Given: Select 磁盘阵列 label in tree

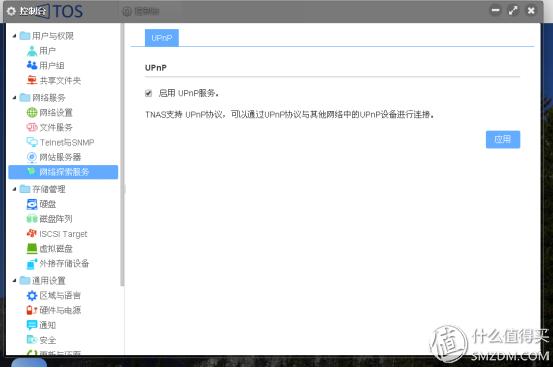Looking at the screenshot, I should point(56,219).
